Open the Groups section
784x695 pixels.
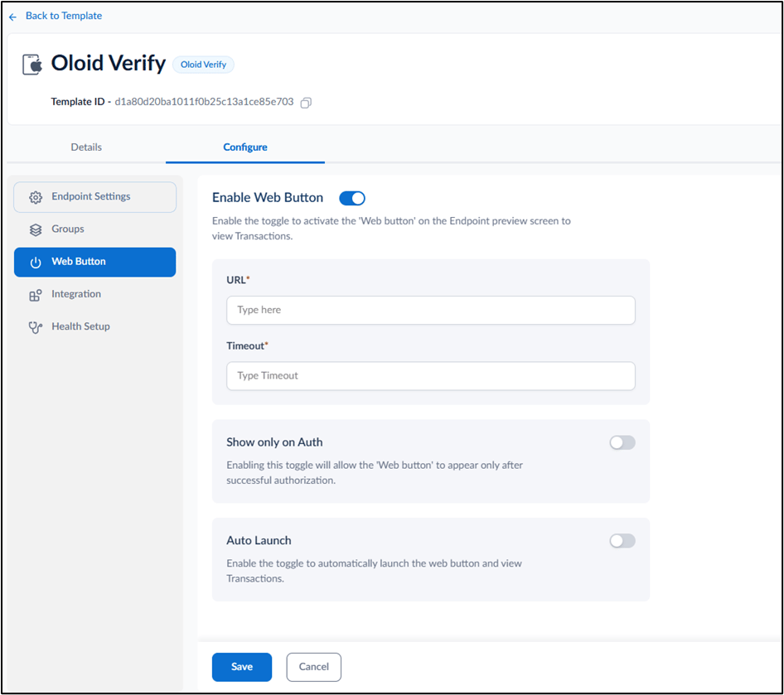(x=95, y=229)
